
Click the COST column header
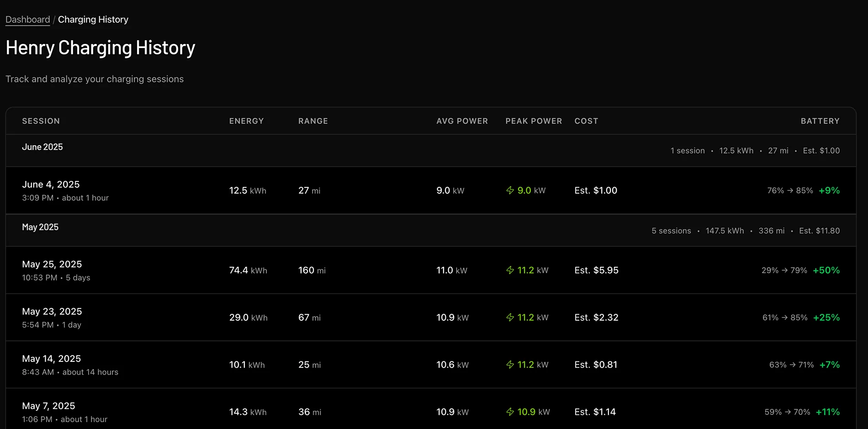[586, 121]
